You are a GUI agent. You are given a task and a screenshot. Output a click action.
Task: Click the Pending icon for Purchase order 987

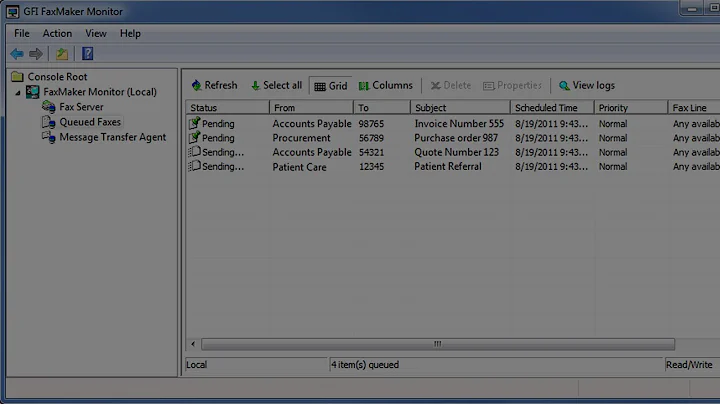click(x=195, y=137)
